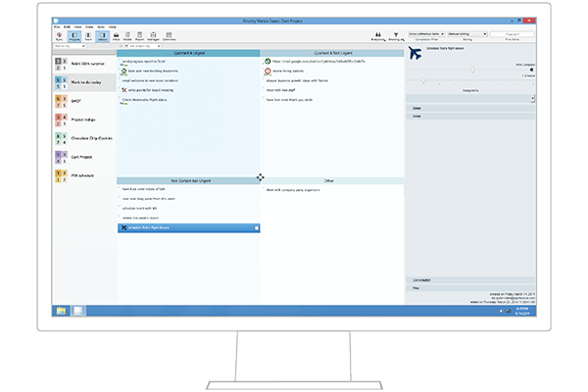
Task: Open the File menu
Action: click(57, 27)
